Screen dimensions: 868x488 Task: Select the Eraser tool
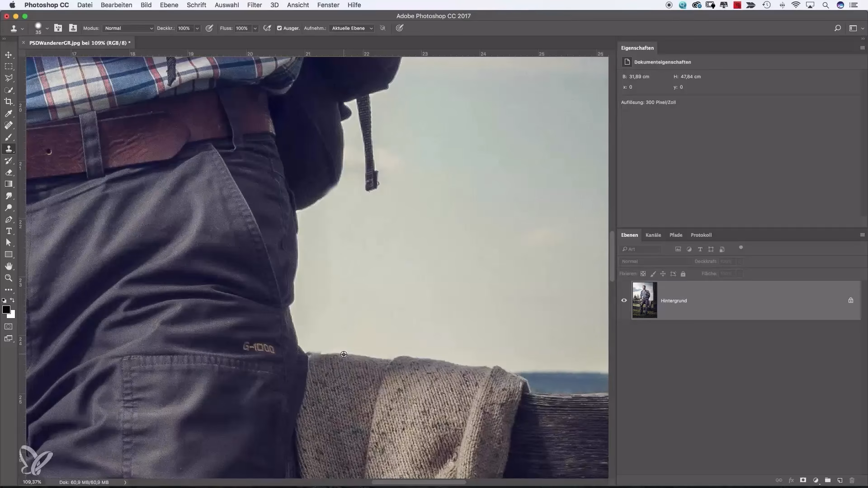[9, 172]
